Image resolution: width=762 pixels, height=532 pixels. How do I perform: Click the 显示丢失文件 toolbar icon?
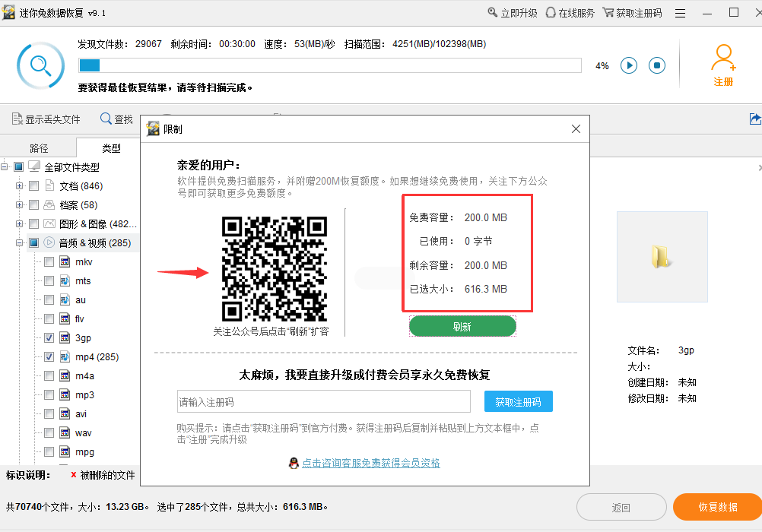[x=17, y=119]
